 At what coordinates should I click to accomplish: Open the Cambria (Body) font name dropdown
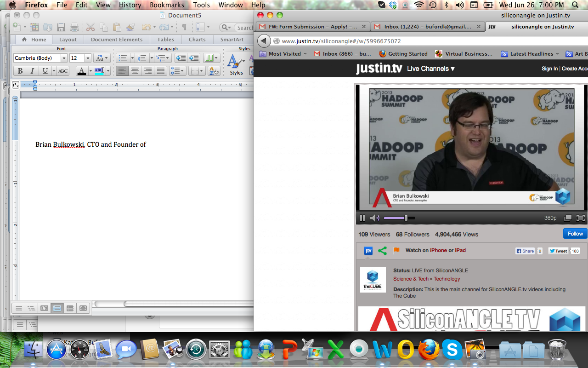coord(64,58)
